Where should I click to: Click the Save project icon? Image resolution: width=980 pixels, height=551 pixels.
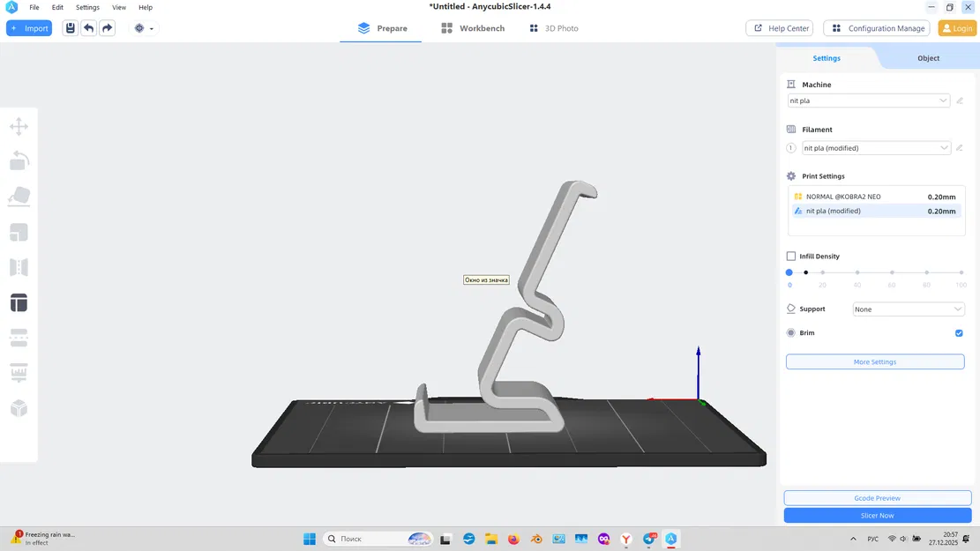[x=70, y=27]
